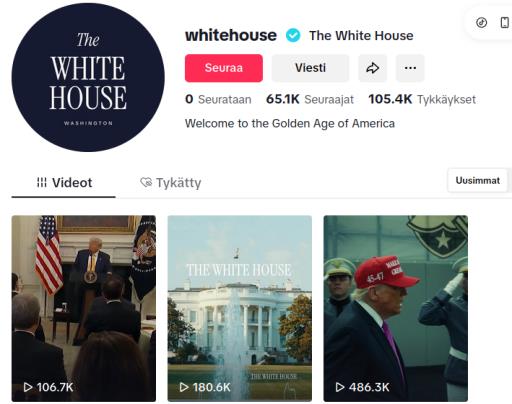Open the podium speech video with 106.7K views
The image size is (512, 404).
tap(84, 308)
